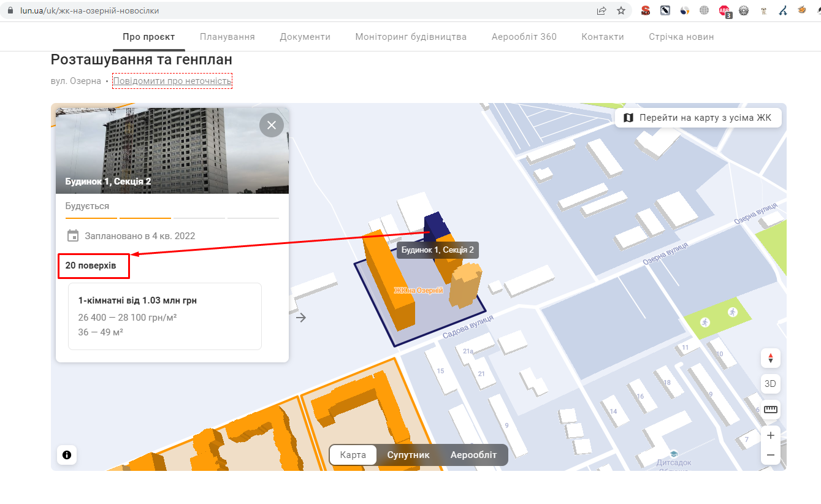Close the Будинок 1 info card
This screenshot has height=504, width=821.
pos(271,125)
